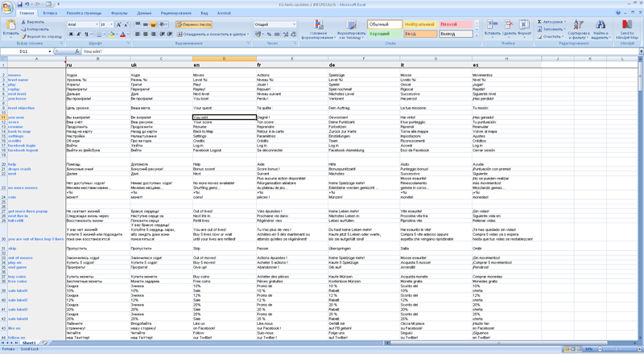This screenshot has height=354, width=644.
Task: Open the round Office button menu
Action: pos(7,8)
